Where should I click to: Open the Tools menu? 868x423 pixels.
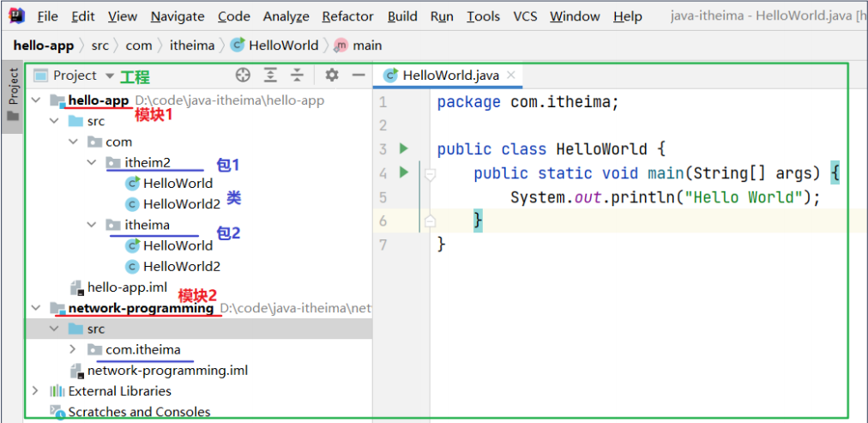(483, 16)
